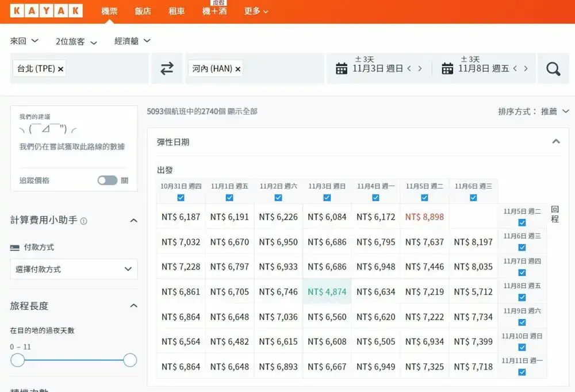Open the return date calendar icon

[447, 69]
